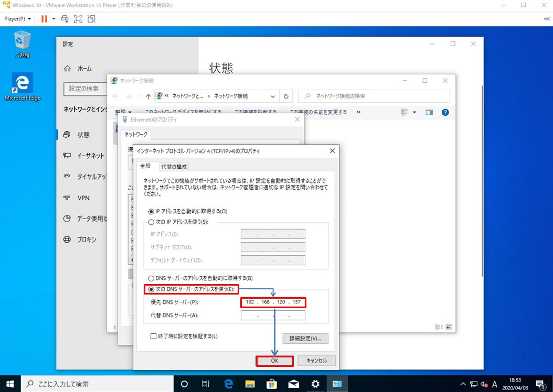Toggle the preview pane icon
Screen dimensions: 553x392
coord(429,112)
